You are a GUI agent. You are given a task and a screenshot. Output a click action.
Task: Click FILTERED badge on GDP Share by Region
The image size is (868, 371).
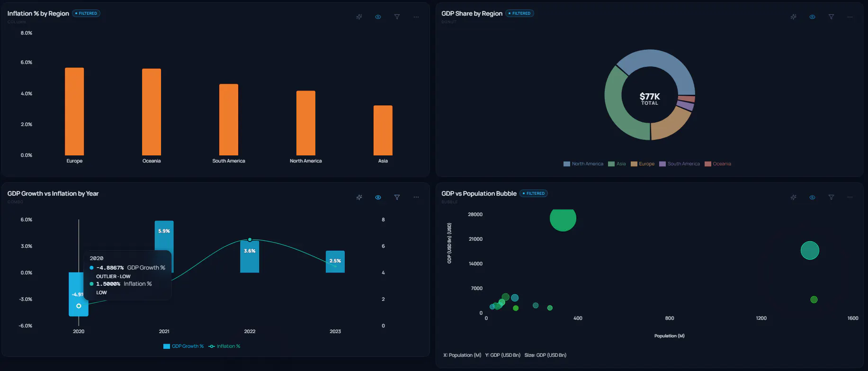(x=519, y=13)
